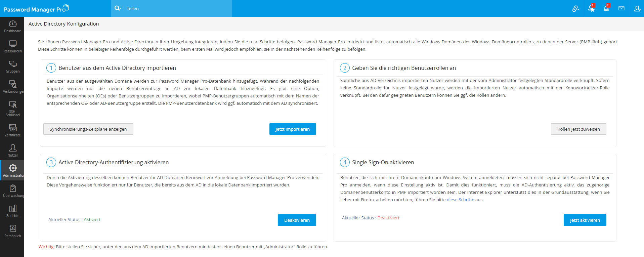
Task: Open the mail envelope icon
Action: tap(621, 8)
